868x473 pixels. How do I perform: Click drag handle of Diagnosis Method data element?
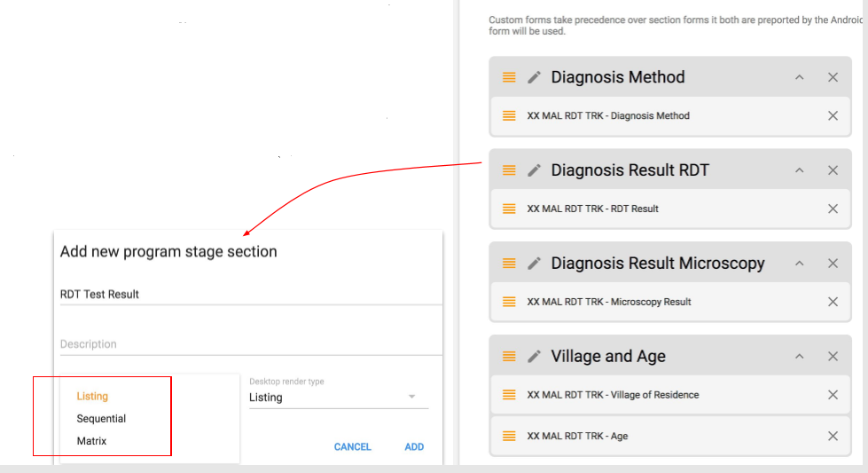pos(509,115)
